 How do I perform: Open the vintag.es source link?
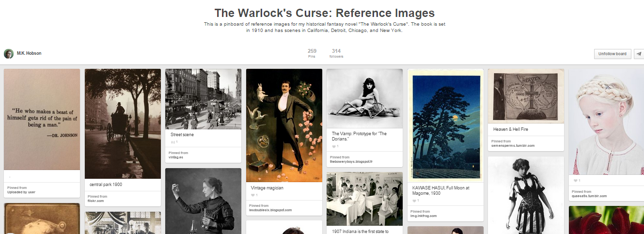(x=175, y=157)
